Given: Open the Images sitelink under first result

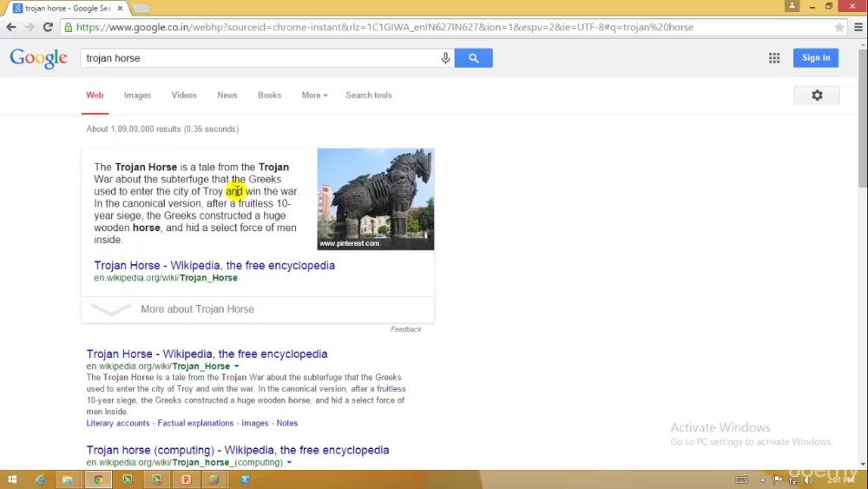Looking at the screenshot, I should pos(254,423).
